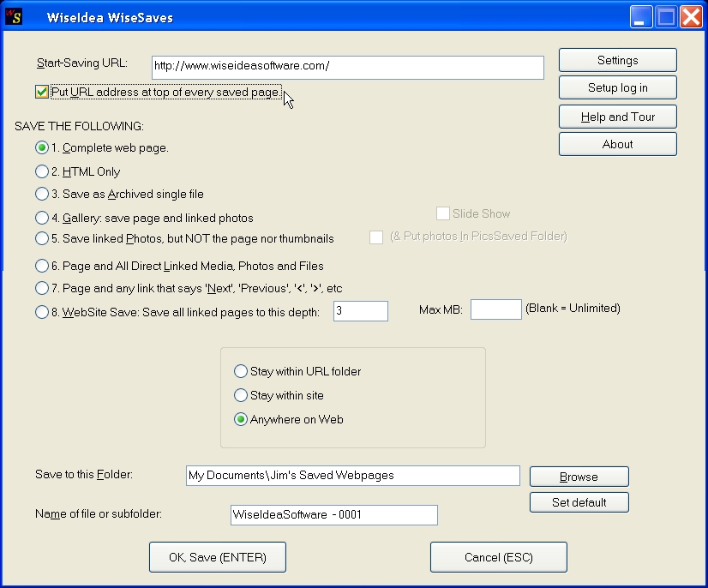The image size is (708, 588).
Task: Open the About dialog
Action: (x=618, y=144)
